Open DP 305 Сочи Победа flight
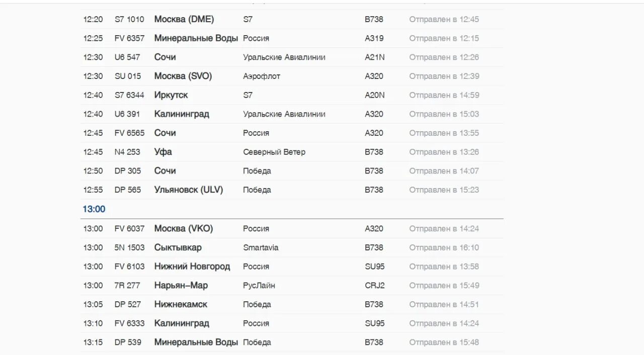 (292, 171)
